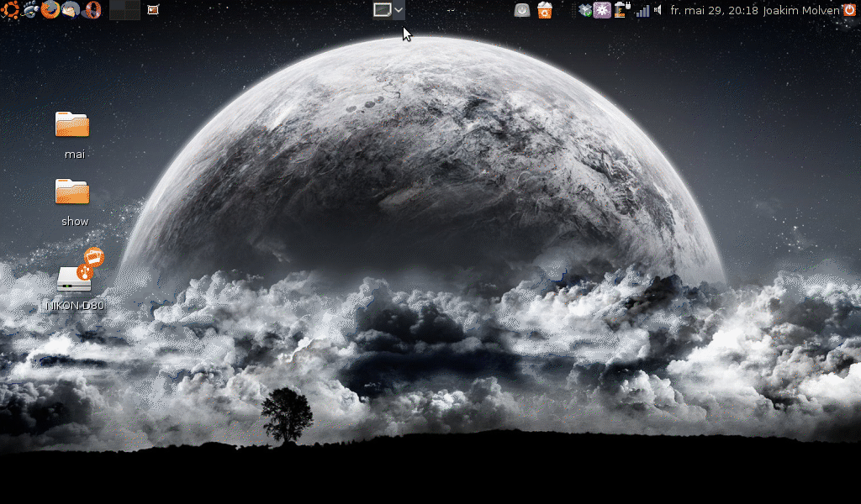Screen dimensions: 861x504
Task: Open the calendar from the date and time
Action: pos(714,10)
